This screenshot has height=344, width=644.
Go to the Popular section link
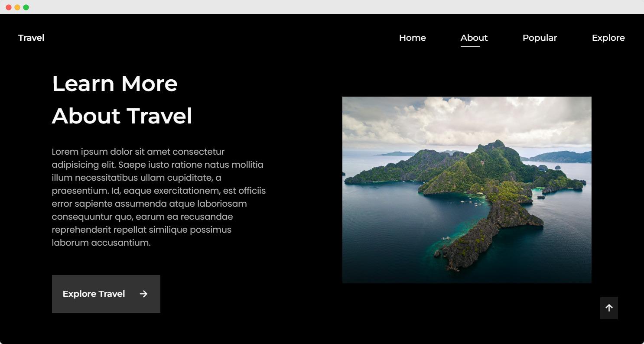click(x=540, y=38)
